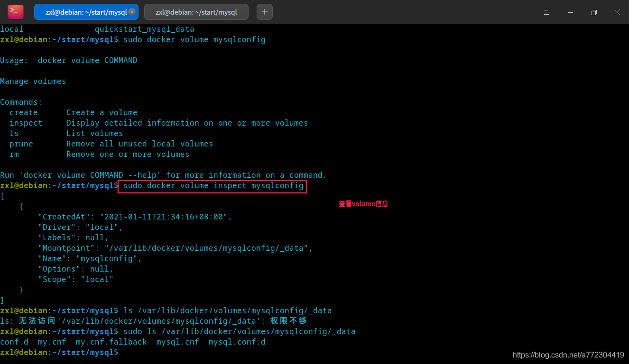
Task: Click the "Driver": "local" line
Action: click(x=81, y=227)
